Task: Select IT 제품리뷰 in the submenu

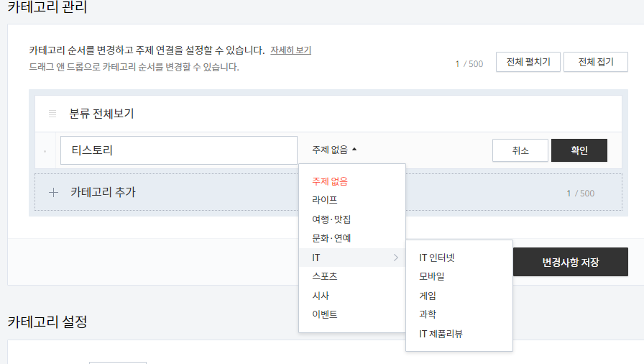Action: pos(441,334)
